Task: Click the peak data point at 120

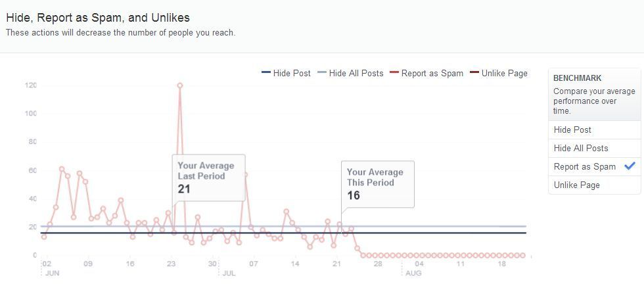Action: tap(179, 85)
